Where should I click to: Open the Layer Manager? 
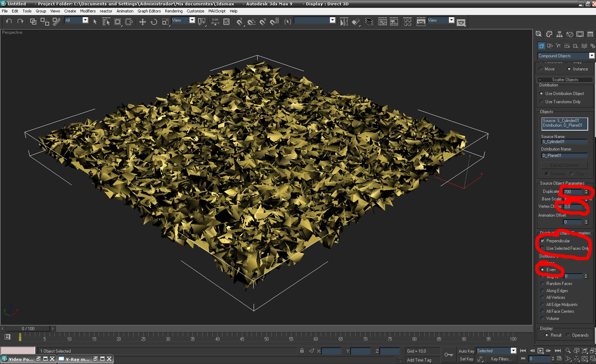pyautogui.click(x=369, y=22)
